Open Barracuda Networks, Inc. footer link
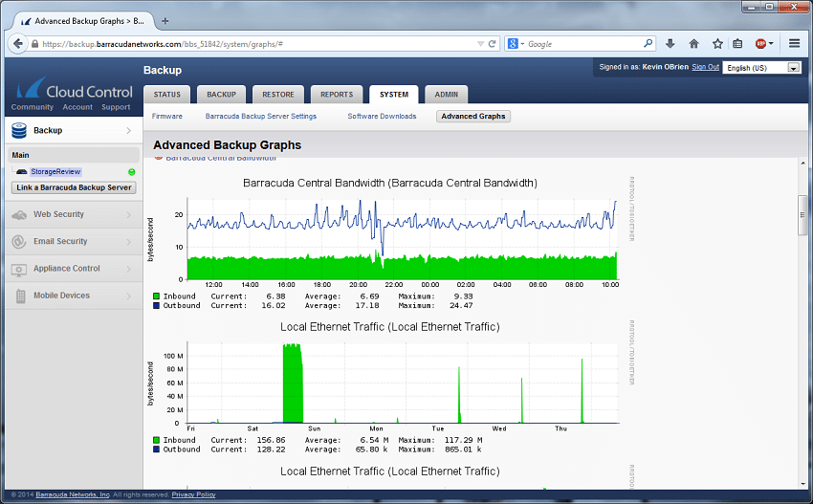This screenshot has height=504, width=813. pyautogui.click(x=73, y=494)
